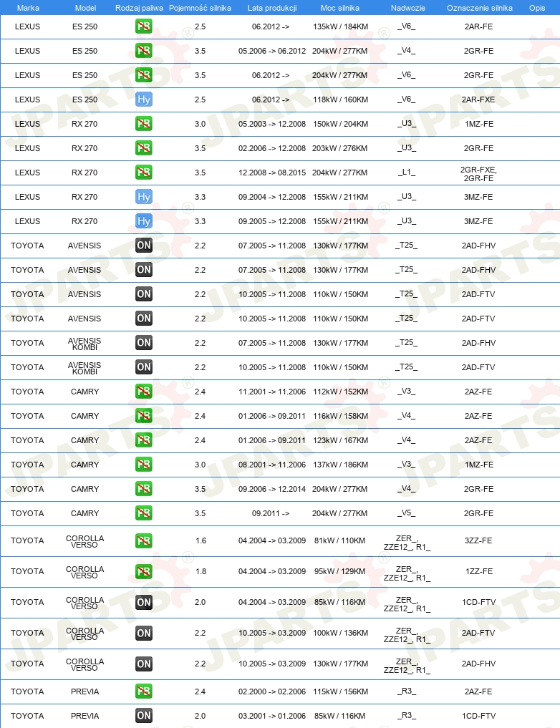The height and width of the screenshot is (728, 560).
Task: Click diesel ON icon in Avensis Kombi 2AD-FTV row
Action: tap(143, 367)
